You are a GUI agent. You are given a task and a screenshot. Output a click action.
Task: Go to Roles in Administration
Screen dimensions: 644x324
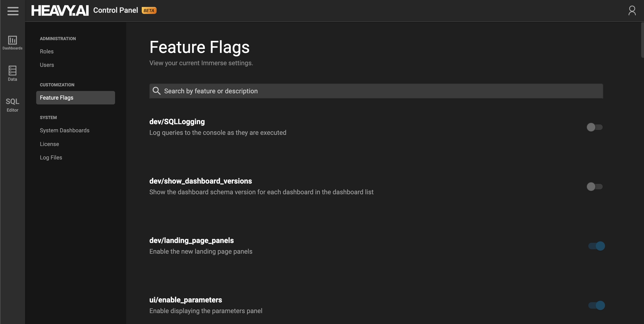click(x=47, y=51)
